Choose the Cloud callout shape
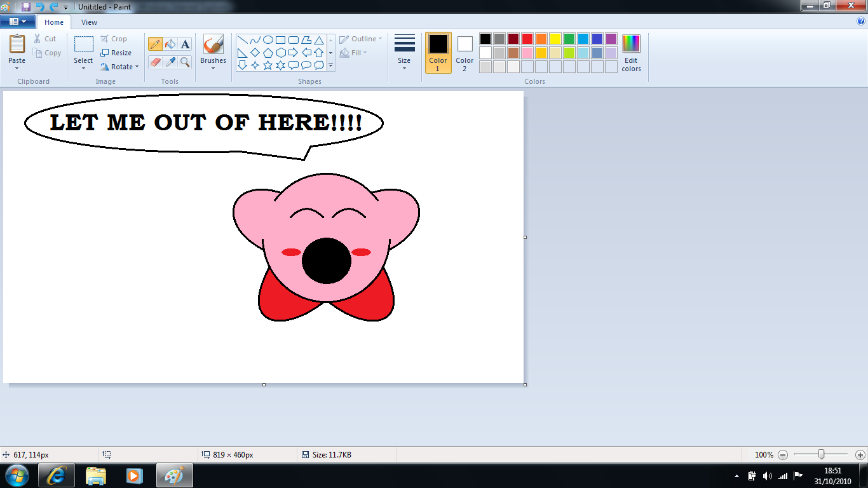868x488 pixels. click(x=318, y=65)
